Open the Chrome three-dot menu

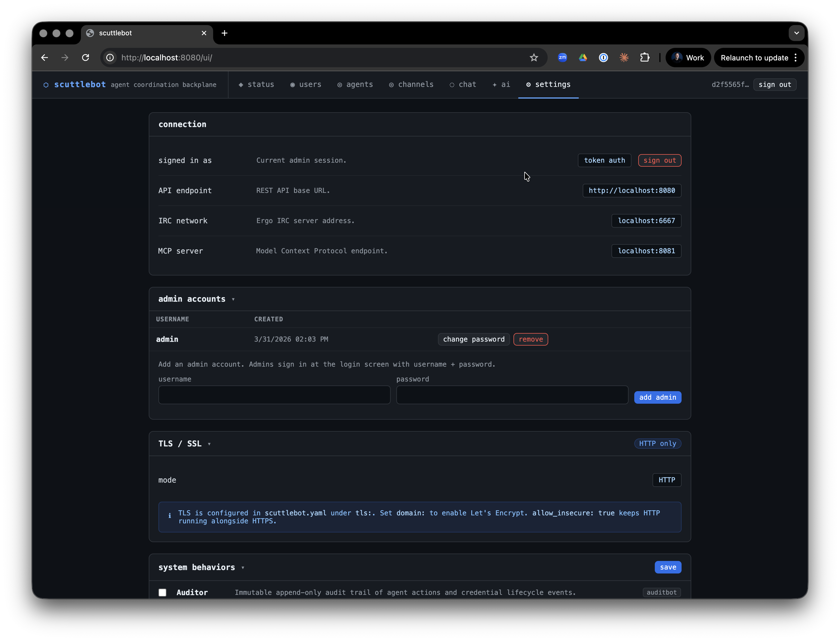pyautogui.click(x=796, y=58)
